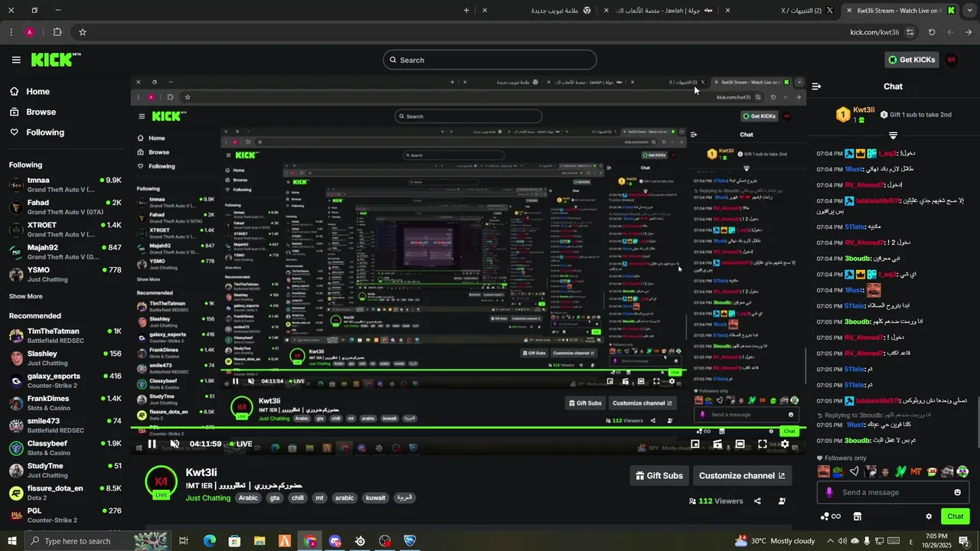This screenshot has width=980, height=551.
Task: Open site settings icon in address bar
Action: tap(910, 32)
